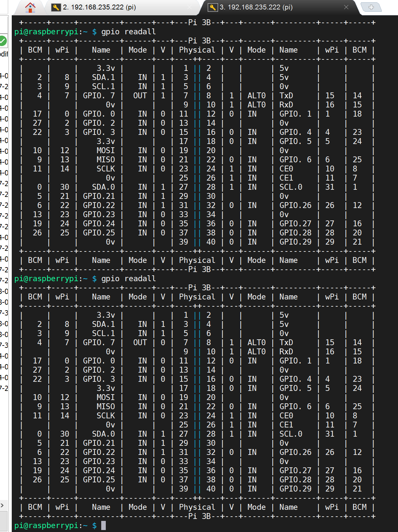Click the second 'gpio readall' command text
398x532 pixels.
129,279
